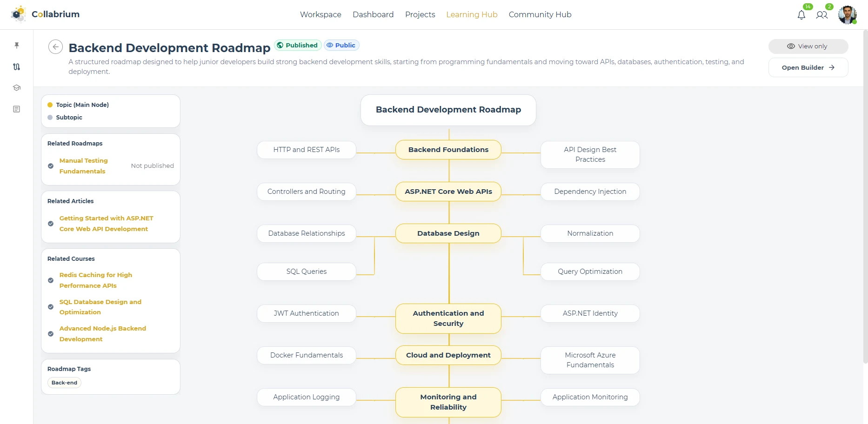
Task: Select the Docker Fundamentals subtopic
Action: point(307,355)
